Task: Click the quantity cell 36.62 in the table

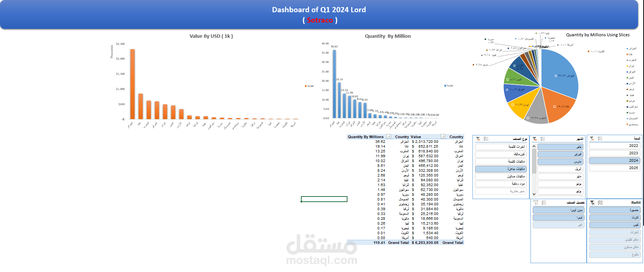Action: 380,142
